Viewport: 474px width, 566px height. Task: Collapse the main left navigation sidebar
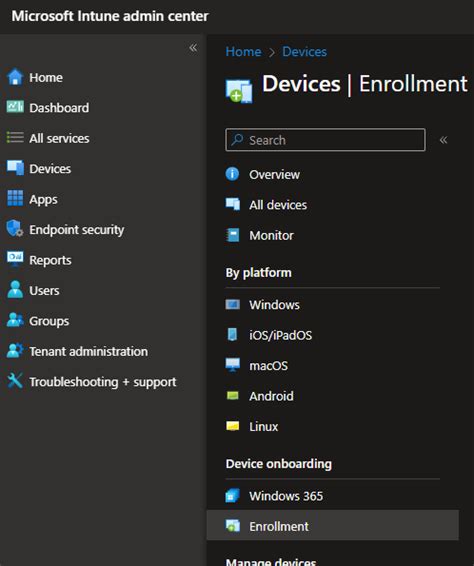(x=193, y=48)
